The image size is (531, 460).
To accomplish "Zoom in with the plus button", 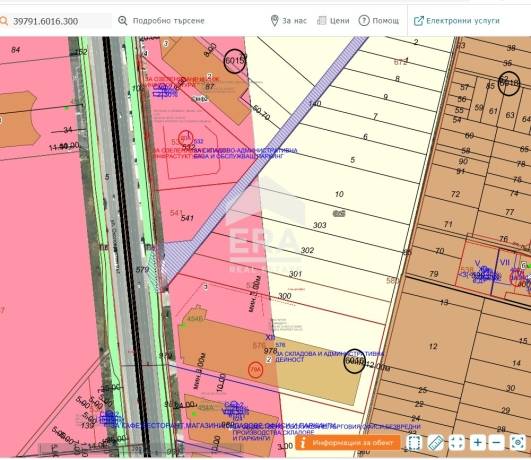I will click(x=477, y=442).
